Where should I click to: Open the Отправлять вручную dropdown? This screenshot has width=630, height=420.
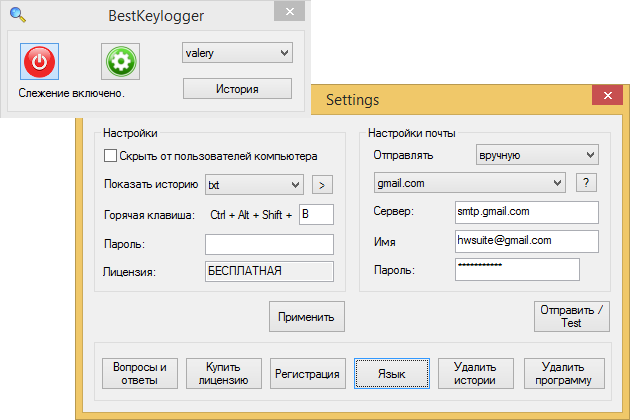(537, 155)
